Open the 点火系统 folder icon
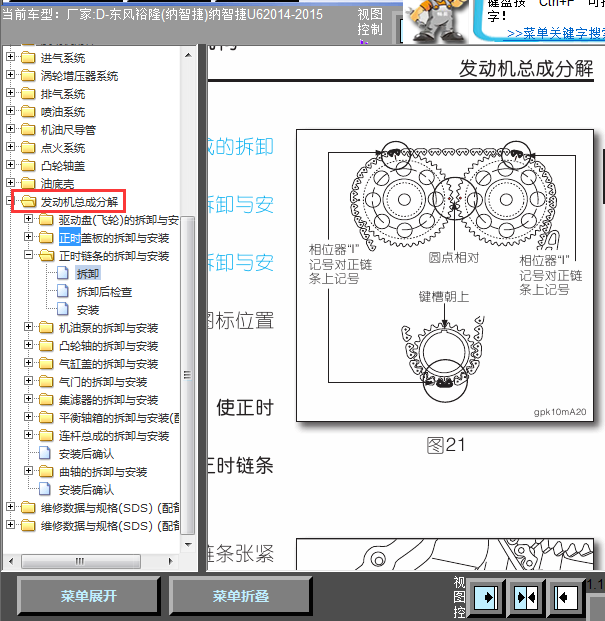Image resolution: width=605 pixels, height=621 pixels. [28, 148]
